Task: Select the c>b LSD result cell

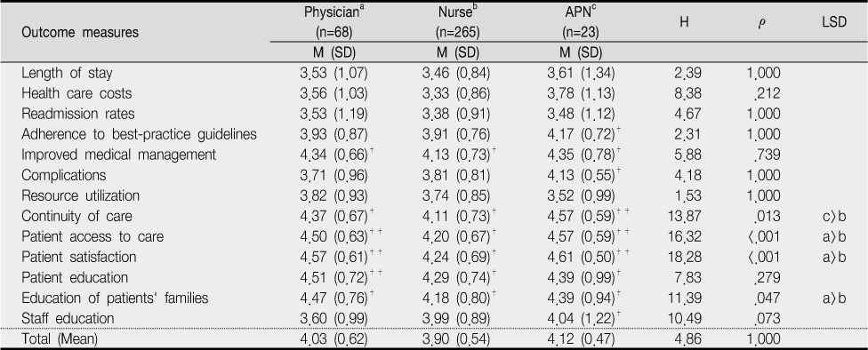Action: 834,216
